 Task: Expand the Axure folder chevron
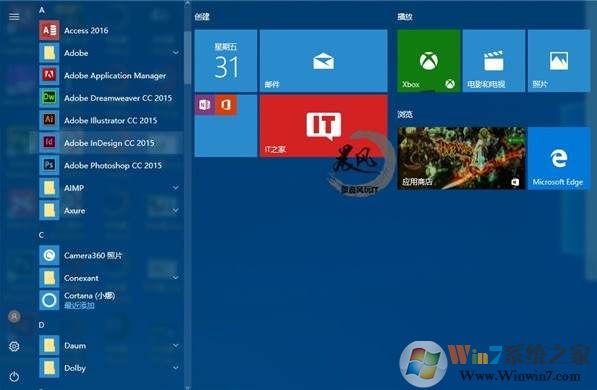pyautogui.click(x=176, y=210)
